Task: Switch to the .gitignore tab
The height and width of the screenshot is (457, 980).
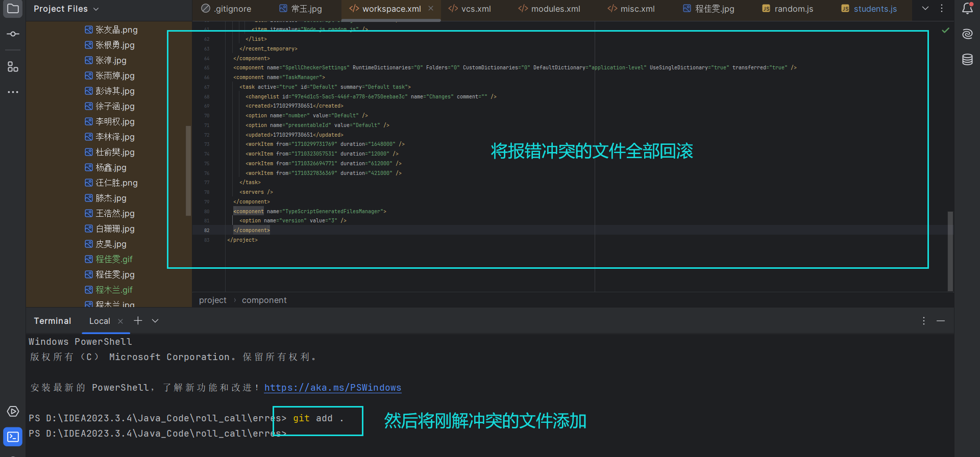Action: pyautogui.click(x=226, y=9)
